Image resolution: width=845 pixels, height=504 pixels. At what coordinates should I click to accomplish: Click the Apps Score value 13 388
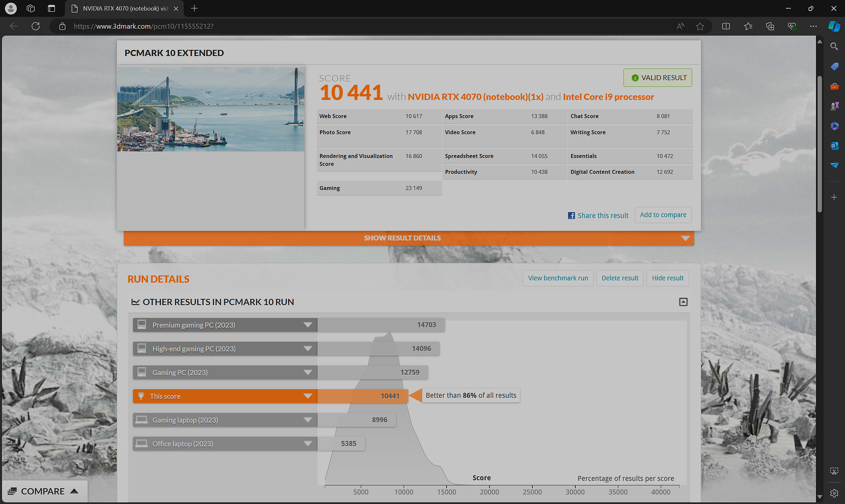540,117
